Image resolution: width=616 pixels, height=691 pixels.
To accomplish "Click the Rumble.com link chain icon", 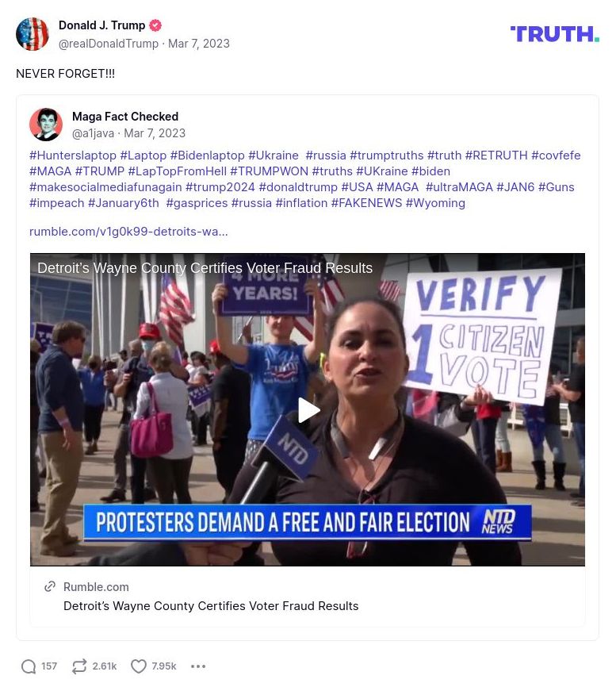I will [x=50, y=586].
